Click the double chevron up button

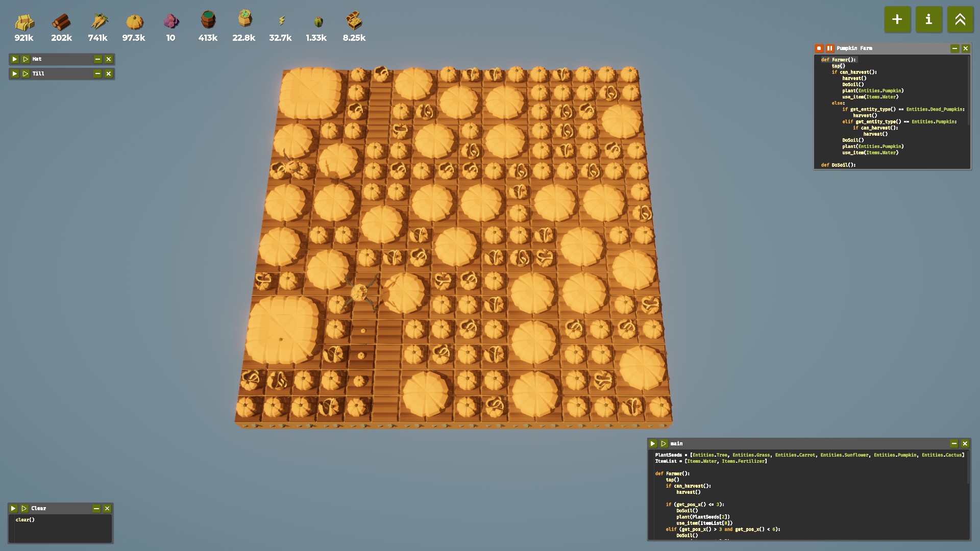click(x=960, y=19)
